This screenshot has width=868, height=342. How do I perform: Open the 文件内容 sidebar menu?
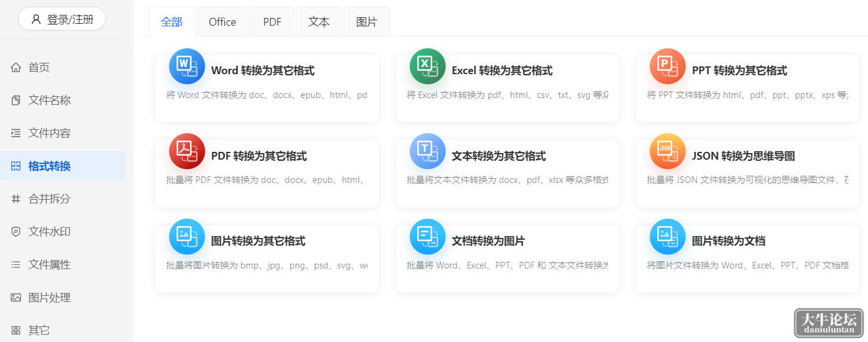coord(63,133)
